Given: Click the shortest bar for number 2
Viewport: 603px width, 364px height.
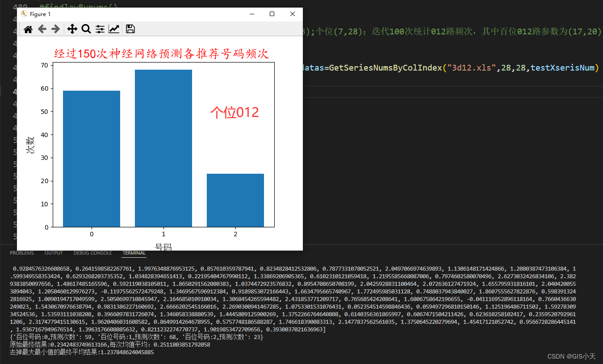Looking at the screenshot, I should pyautogui.click(x=235, y=200).
